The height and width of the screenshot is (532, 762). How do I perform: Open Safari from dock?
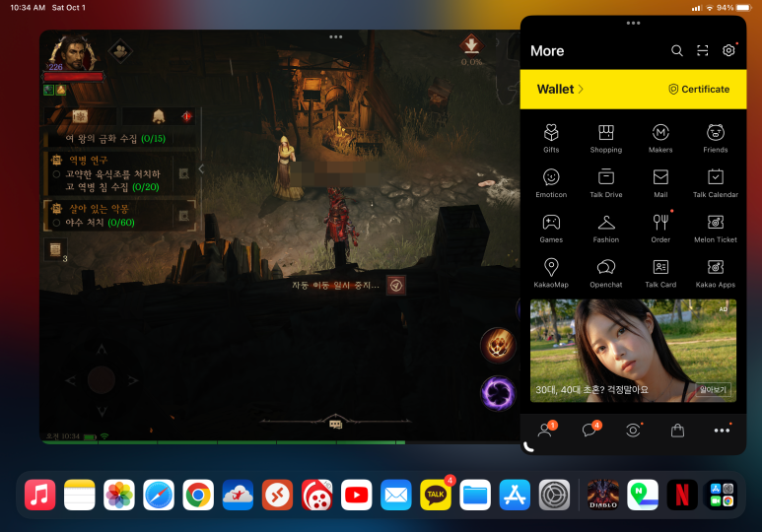click(x=159, y=495)
